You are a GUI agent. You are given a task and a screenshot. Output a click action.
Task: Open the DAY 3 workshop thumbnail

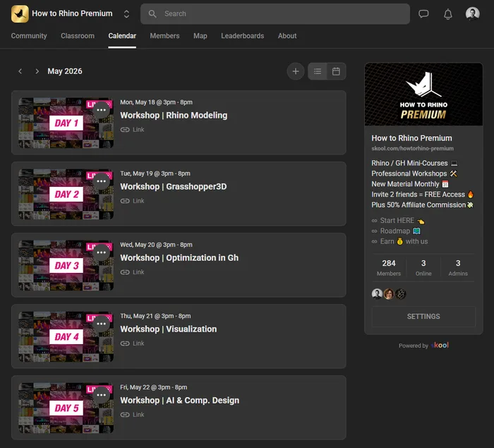point(66,265)
